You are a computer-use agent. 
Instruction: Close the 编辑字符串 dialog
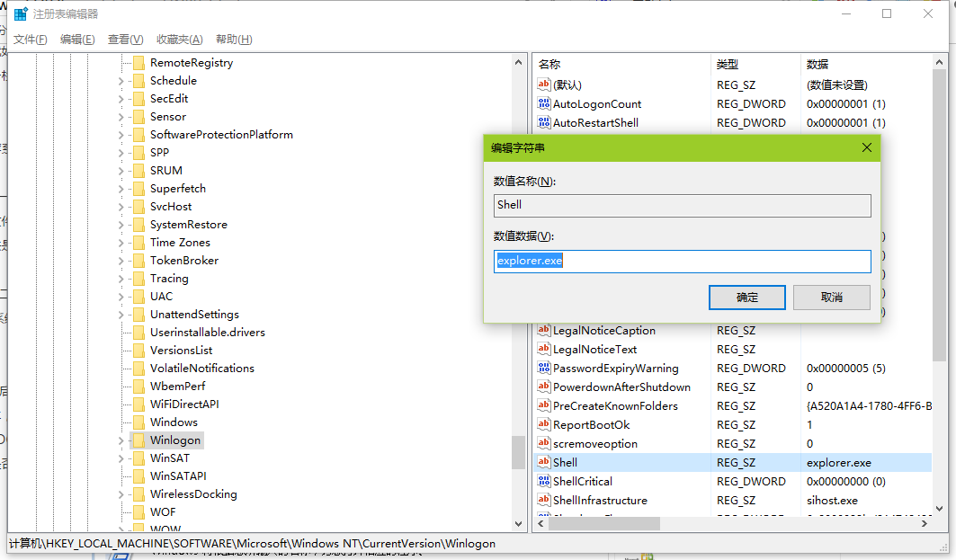click(x=866, y=147)
